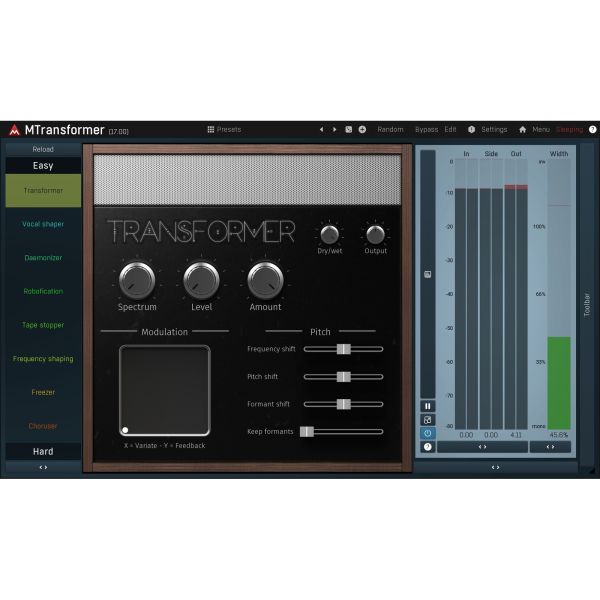
Task: Click the Random button
Action: point(390,129)
